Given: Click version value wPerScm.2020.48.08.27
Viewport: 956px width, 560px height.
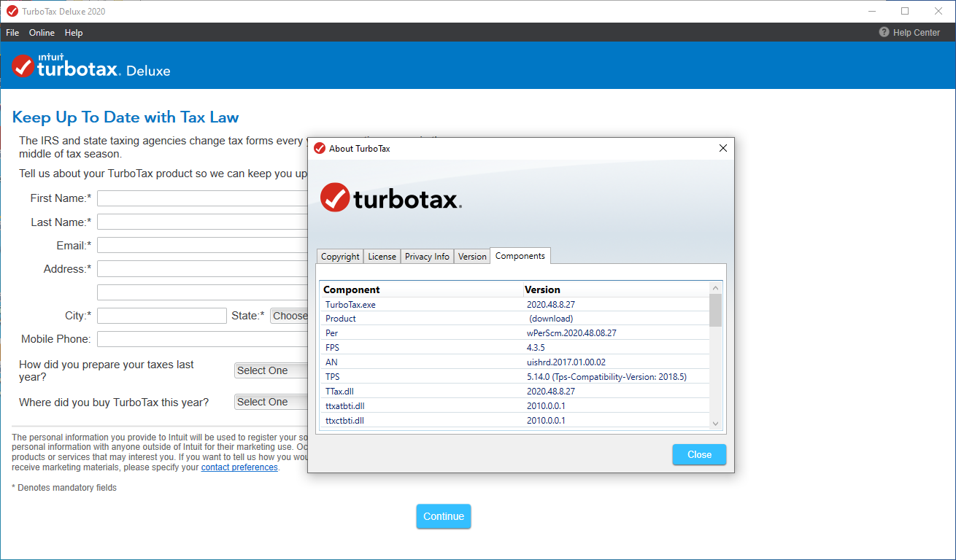Looking at the screenshot, I should [x=571, y=333].
